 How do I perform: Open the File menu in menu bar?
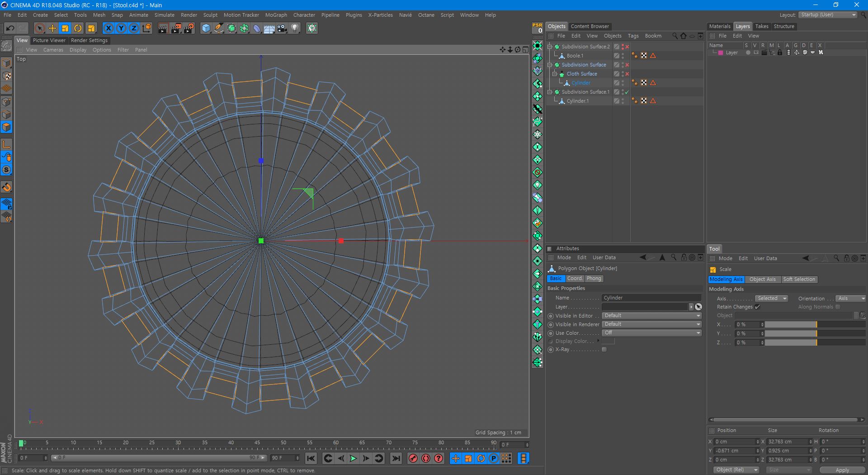(8, 15)
